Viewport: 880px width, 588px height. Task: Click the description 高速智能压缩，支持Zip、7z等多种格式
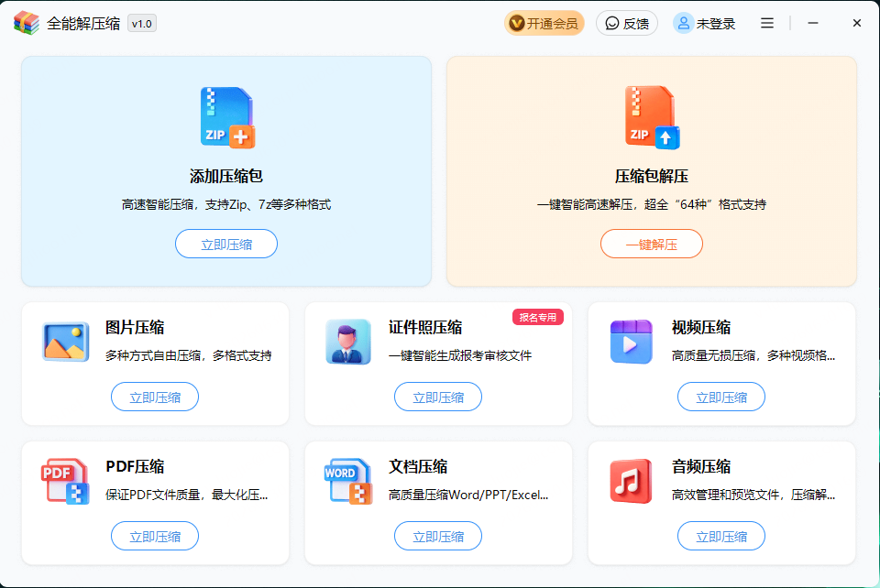pos(226,204)
